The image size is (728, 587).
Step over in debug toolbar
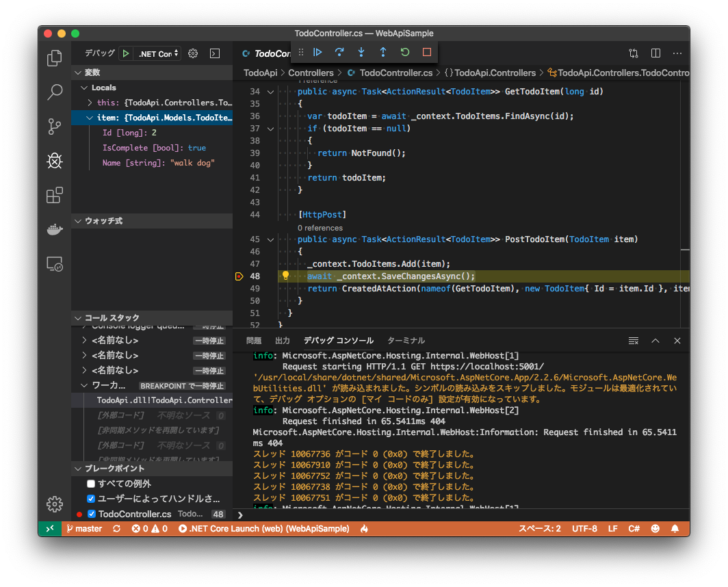[x=339, y=52]
